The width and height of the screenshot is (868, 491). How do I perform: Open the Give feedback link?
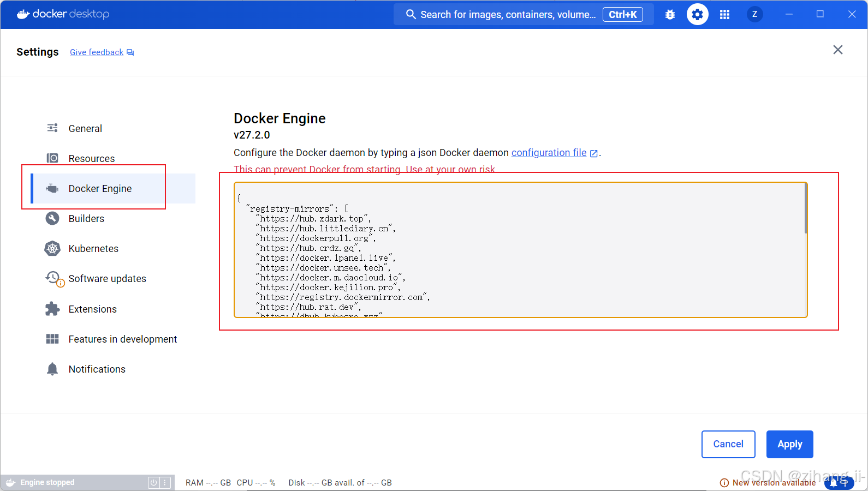click(97, 52)
